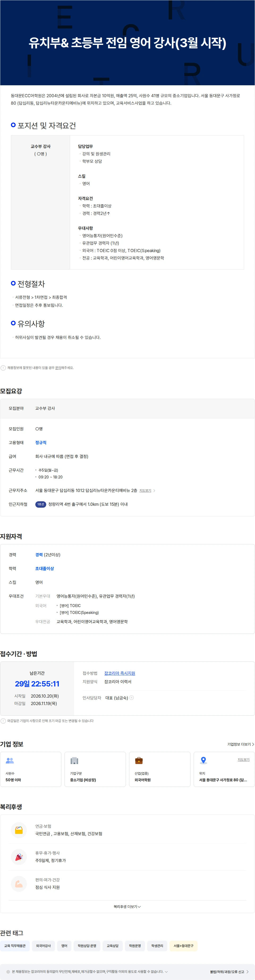This screenshot has height=980, width=255.
Task: Expand 복리후생 더보기
Action: coord(127,907)
